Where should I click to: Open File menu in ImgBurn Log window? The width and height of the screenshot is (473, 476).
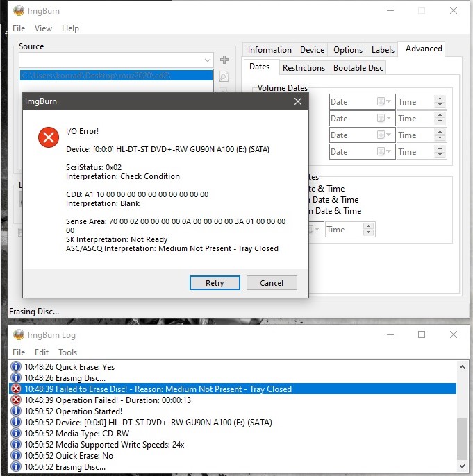pyautogui.click(x=19, y=352)
